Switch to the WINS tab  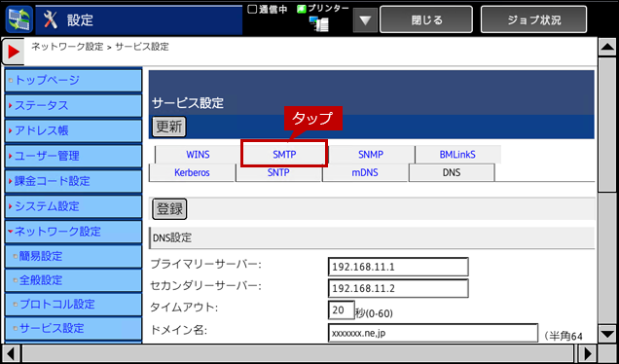tap(198, 155)
